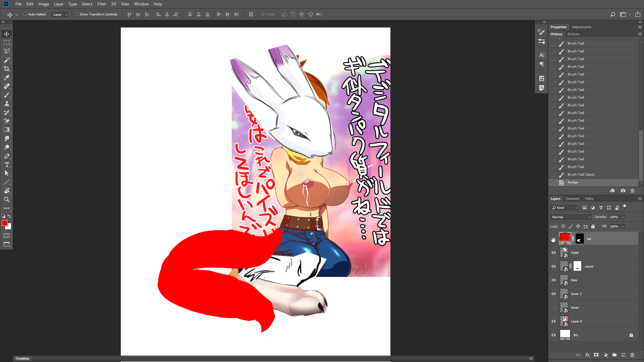Enable Show Transform Controls checkbox
The height and width of the screenshot is (362, 644).
tap(76, 14)
